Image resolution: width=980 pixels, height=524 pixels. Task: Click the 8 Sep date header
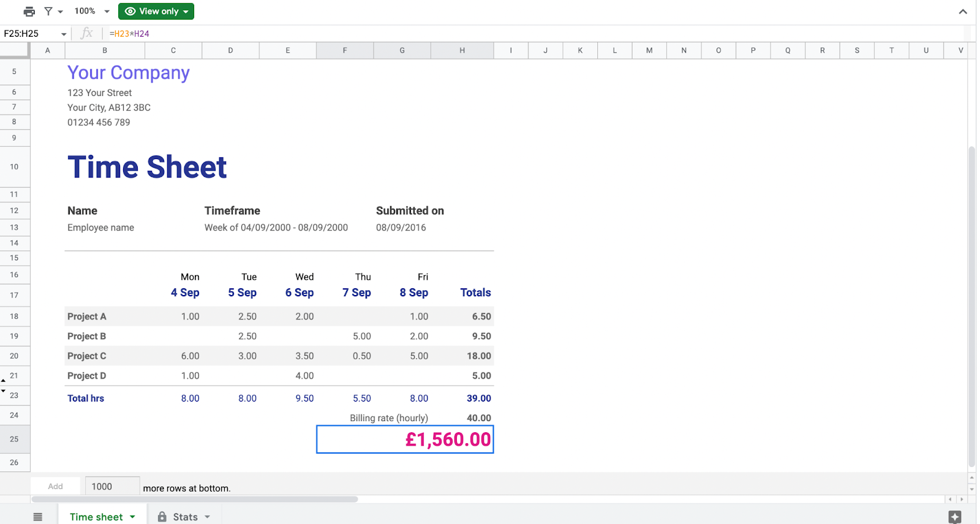tap(414, 293)
